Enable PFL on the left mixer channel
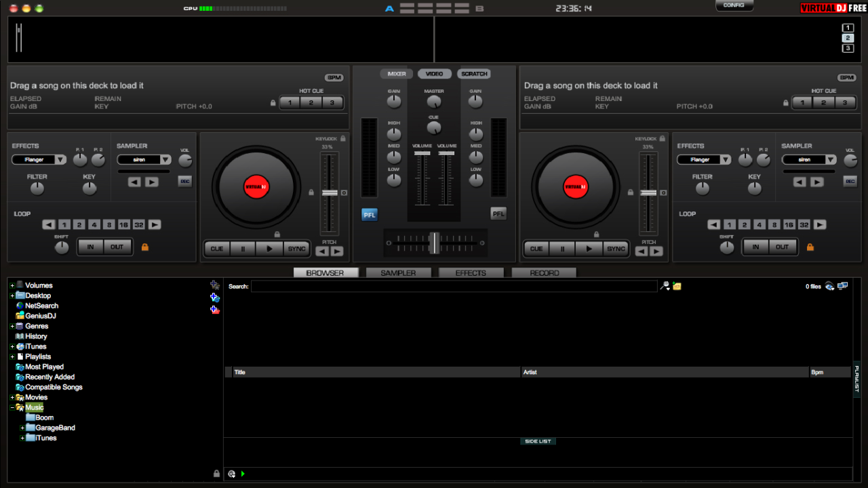This screenshot has height=488, width=868. point(369,214)
